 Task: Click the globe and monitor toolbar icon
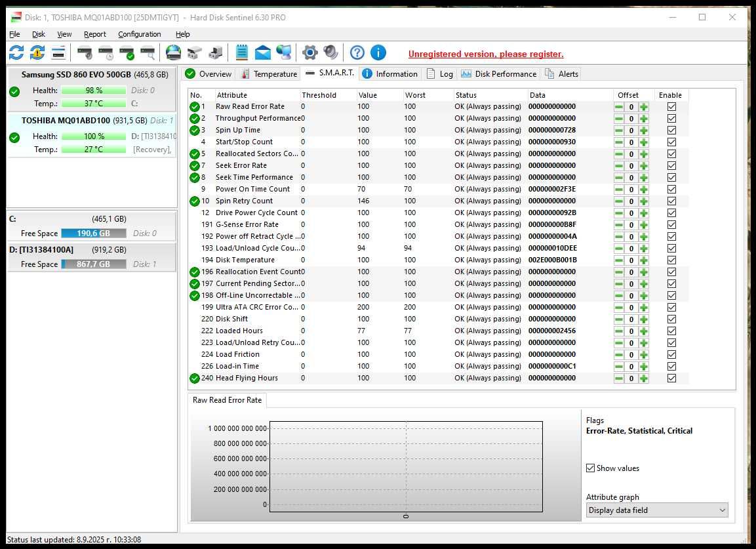(x=284, y=52)
